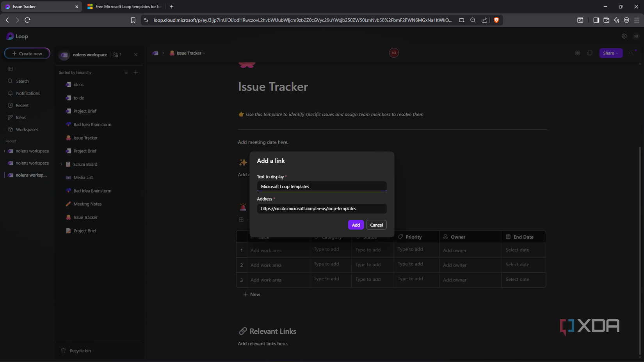Open the Issue Tracker breadcrumb dropdown
The image size is (644, 362).
pos(203,53)
